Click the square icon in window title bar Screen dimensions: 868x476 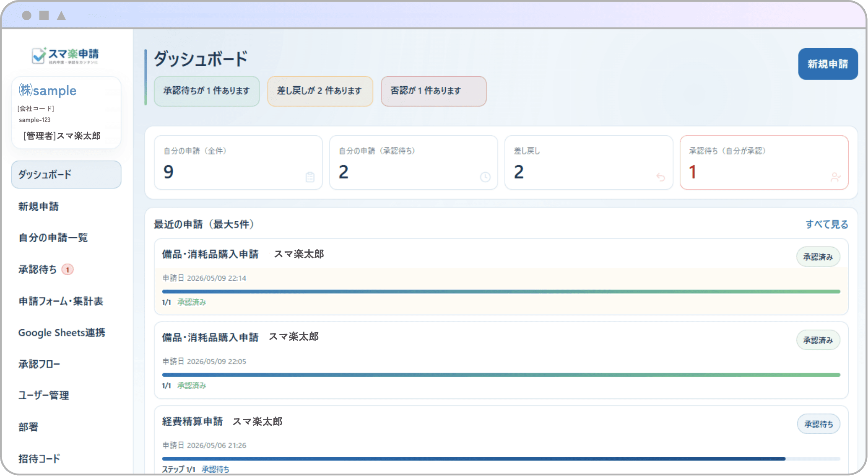click(44, 16)
